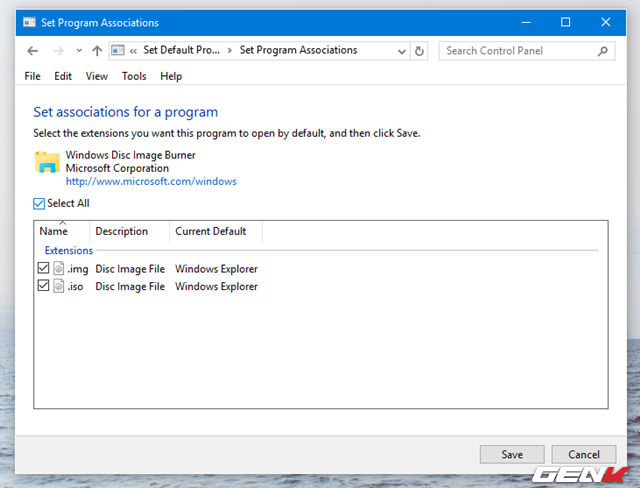Open the address bar history dropdown

coord(402,51)
